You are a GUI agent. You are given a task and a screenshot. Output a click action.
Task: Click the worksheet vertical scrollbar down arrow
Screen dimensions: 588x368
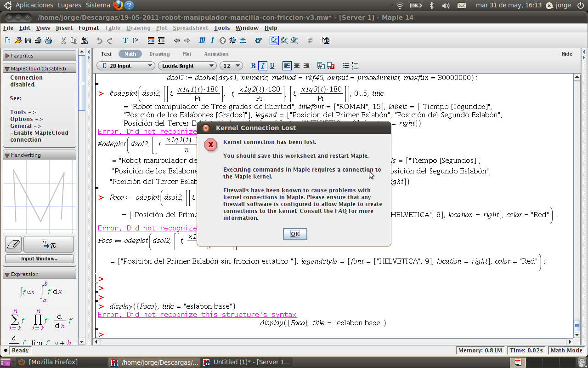tap(577, 334)
